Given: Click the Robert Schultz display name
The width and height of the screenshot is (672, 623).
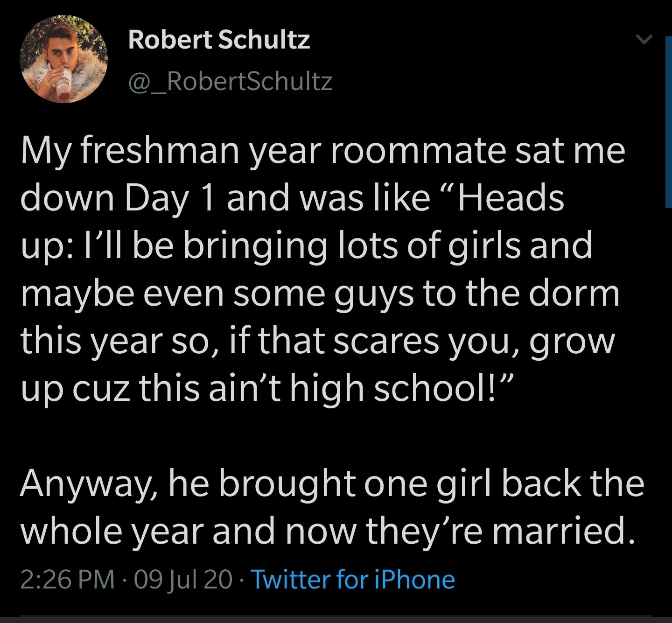Looking at the screenshot, I should tap(218, 40).
